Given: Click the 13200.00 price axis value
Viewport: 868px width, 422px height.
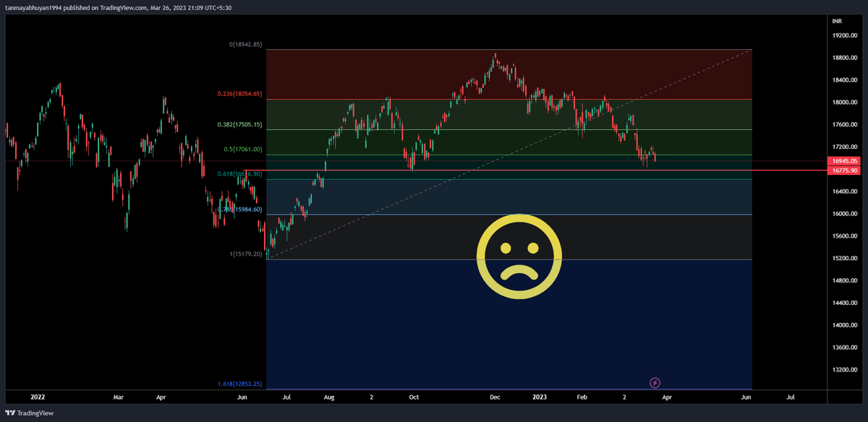Looking at the screenshot, I should (844, 371).
